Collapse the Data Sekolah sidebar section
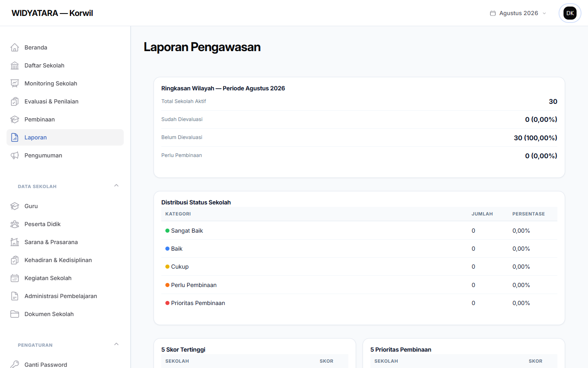Screen dimensions: 588x368 [116, 186]
